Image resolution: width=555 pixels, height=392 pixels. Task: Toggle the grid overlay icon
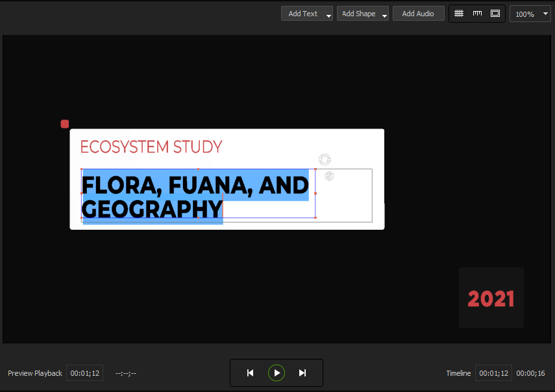click(459, 14)
